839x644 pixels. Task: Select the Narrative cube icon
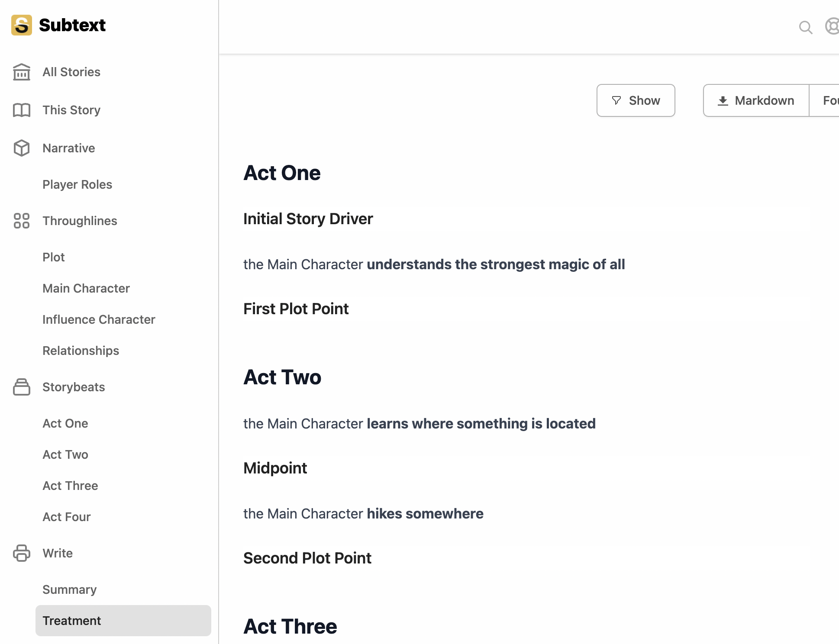[x=22, y=148]
